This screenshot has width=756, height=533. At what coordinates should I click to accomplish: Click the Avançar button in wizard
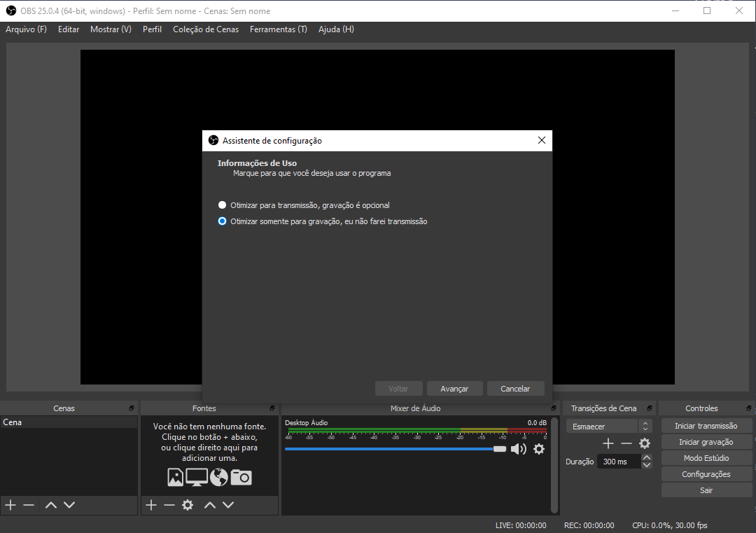(455, 389)
